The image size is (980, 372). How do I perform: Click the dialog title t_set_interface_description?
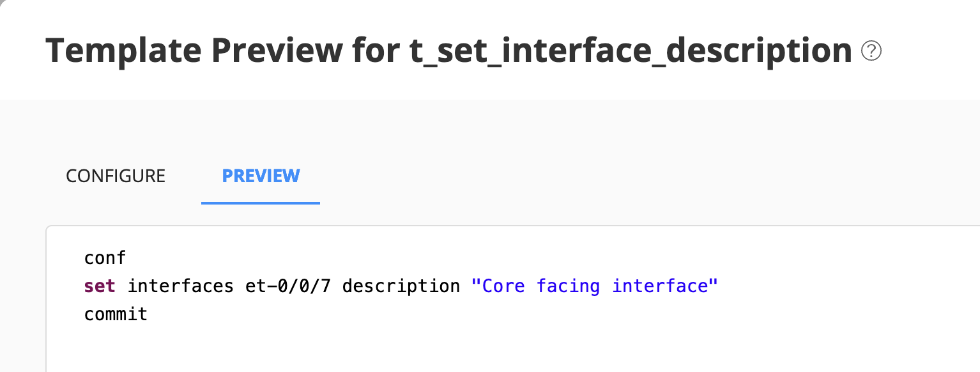point(629,50)
